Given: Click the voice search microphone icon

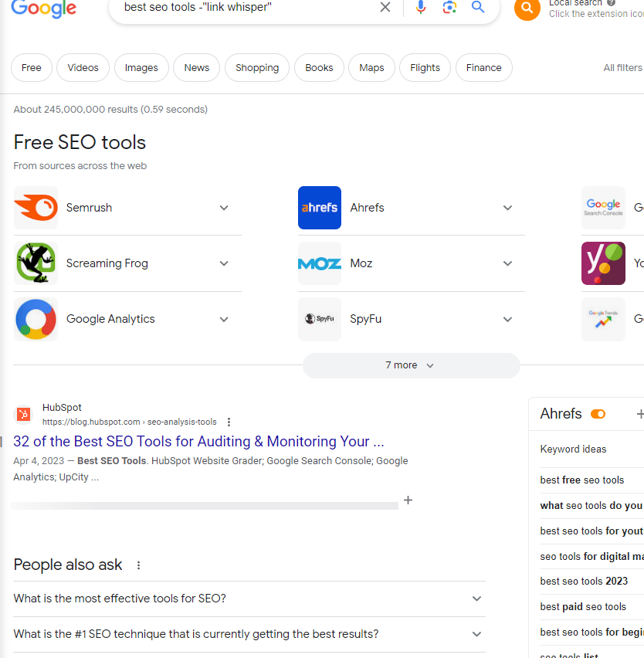Looking at the screenshot, I should [421, 8].
